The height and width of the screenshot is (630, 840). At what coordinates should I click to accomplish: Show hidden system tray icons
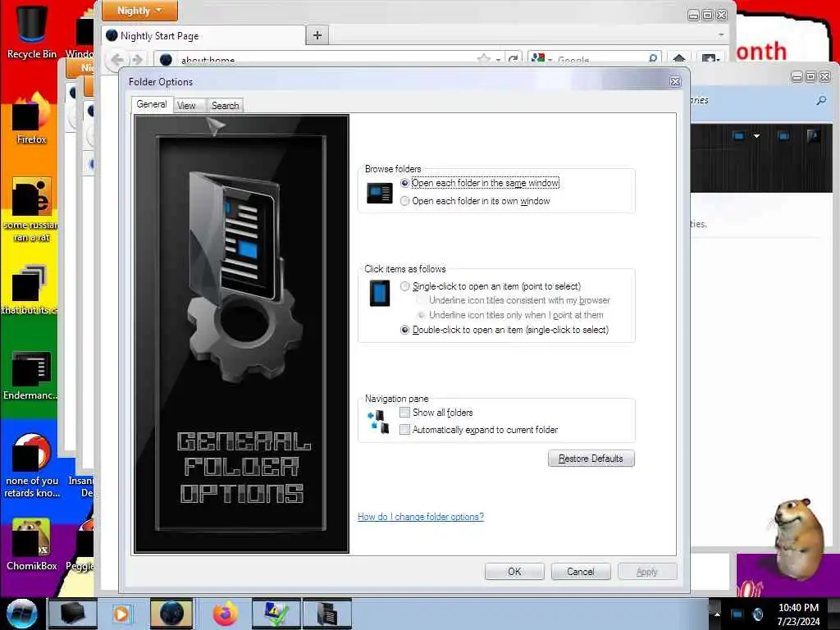(717, 614)
